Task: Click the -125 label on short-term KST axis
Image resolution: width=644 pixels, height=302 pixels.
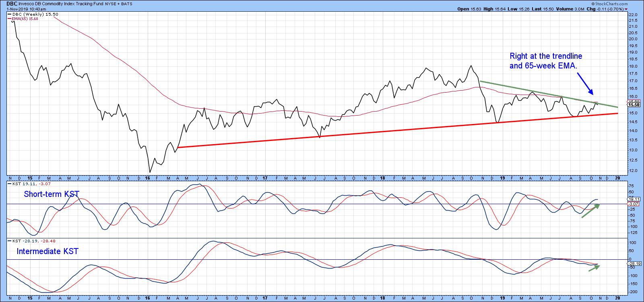Action: pos(632,232)
